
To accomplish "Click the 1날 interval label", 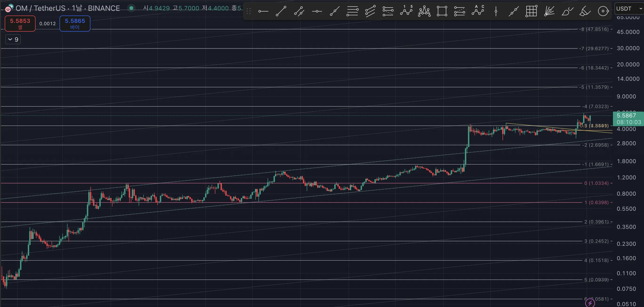I will (x=77, y=8).
